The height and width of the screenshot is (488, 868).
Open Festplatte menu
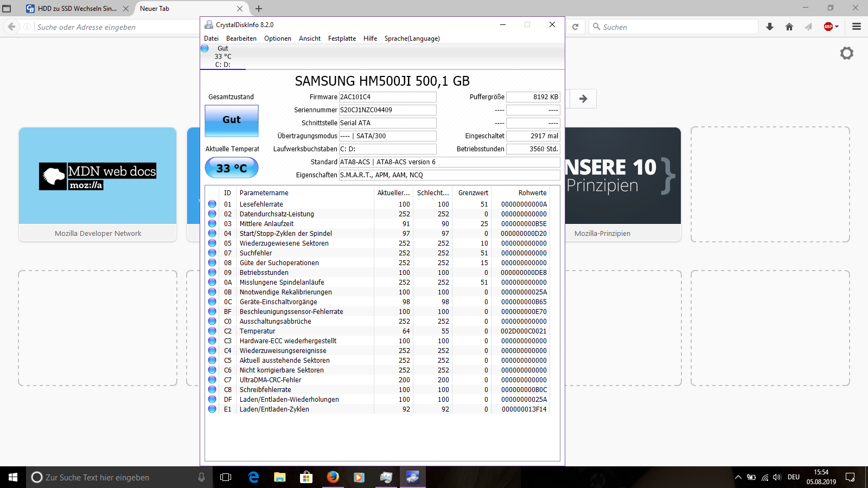click(342, 38)
